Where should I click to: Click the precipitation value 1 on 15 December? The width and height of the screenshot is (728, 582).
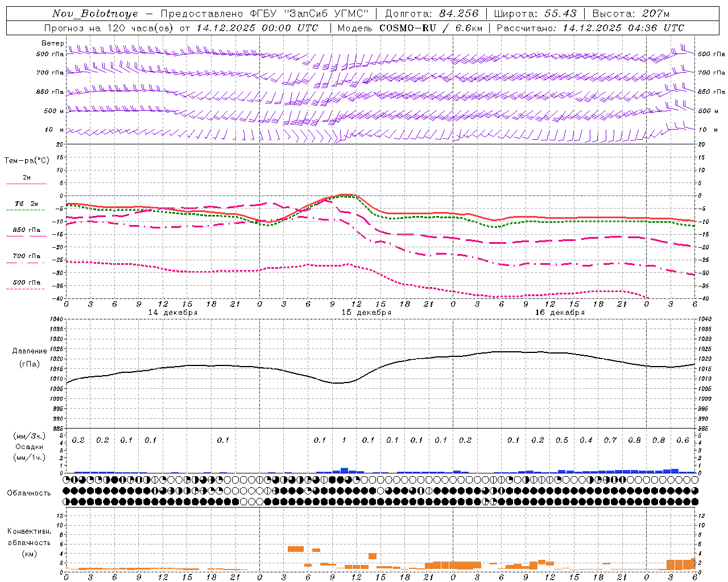click(344, 440)
